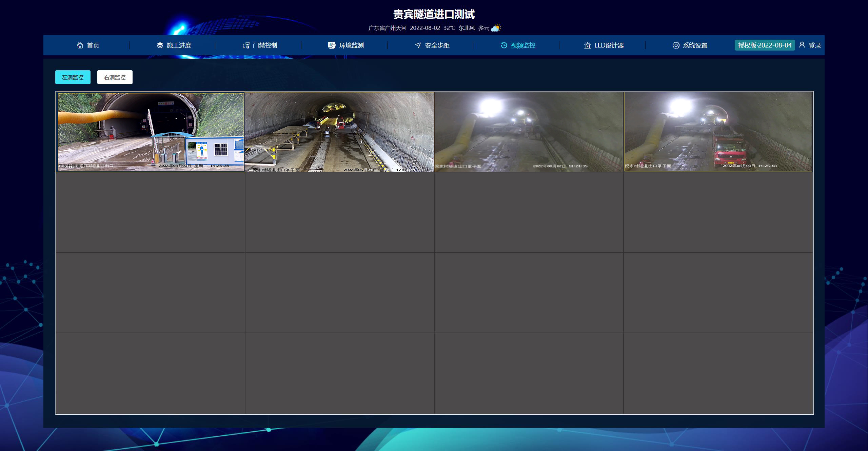Open 门禁控制 section
The image size is (868, 451).
click(x=260, y=45)
